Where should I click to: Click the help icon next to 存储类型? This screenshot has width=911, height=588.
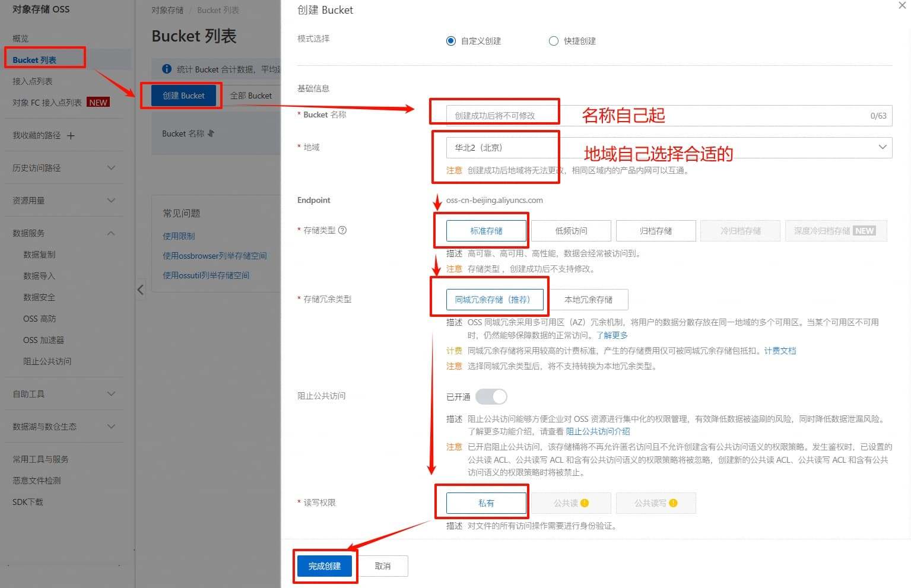tap(342, 230)
